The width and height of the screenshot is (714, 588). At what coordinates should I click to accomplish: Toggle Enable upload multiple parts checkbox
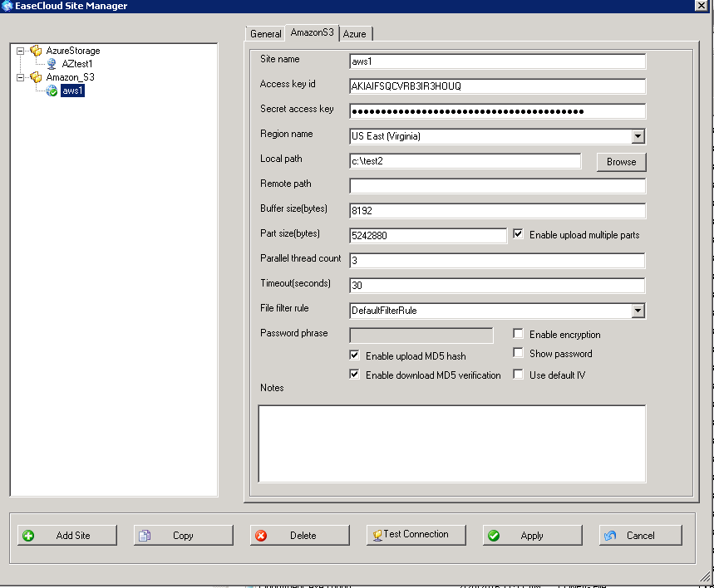(518, 234)
